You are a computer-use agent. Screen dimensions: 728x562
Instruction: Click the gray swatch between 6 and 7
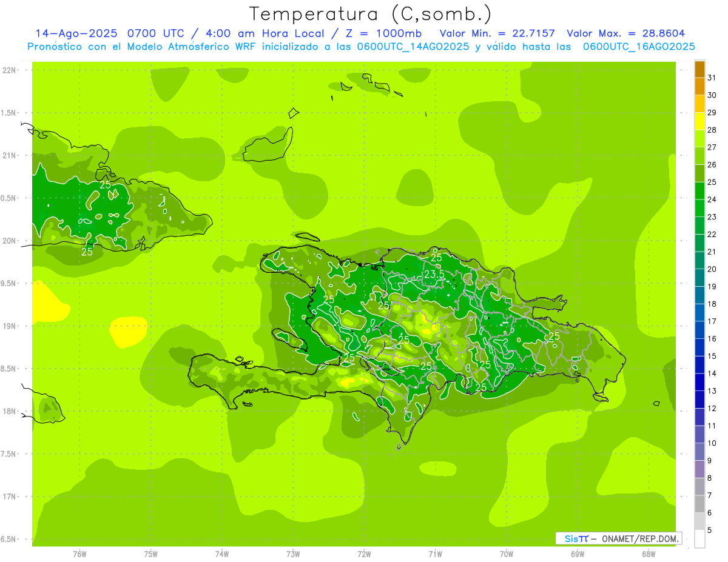click(x=699, y=504)
